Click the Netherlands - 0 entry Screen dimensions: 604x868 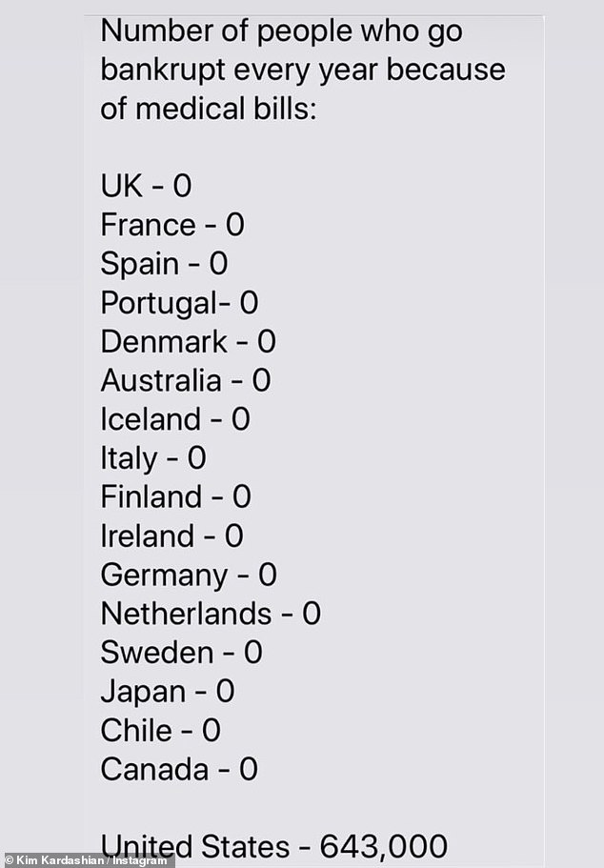[x=211, y=613]
